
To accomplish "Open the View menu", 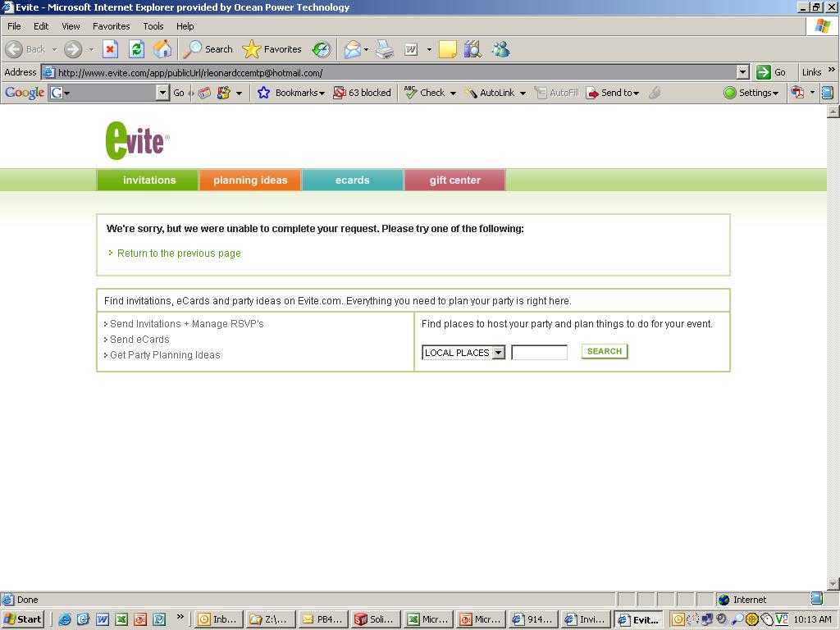I will point(71,26).
